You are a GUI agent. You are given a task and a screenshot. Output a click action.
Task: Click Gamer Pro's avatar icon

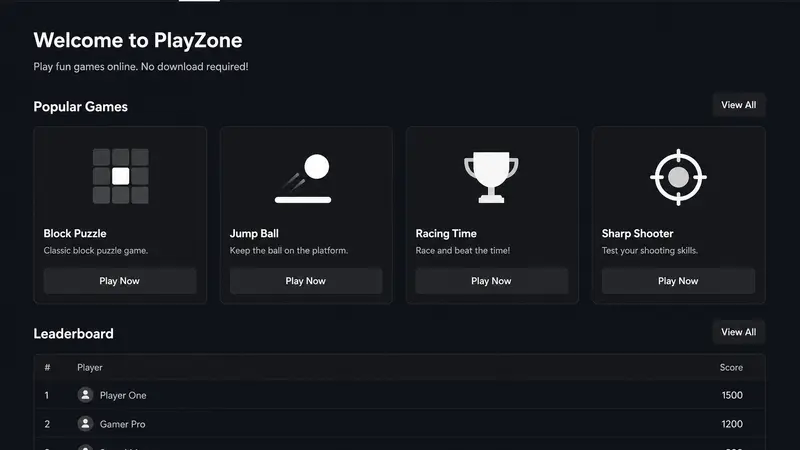(x=85, y=423)
